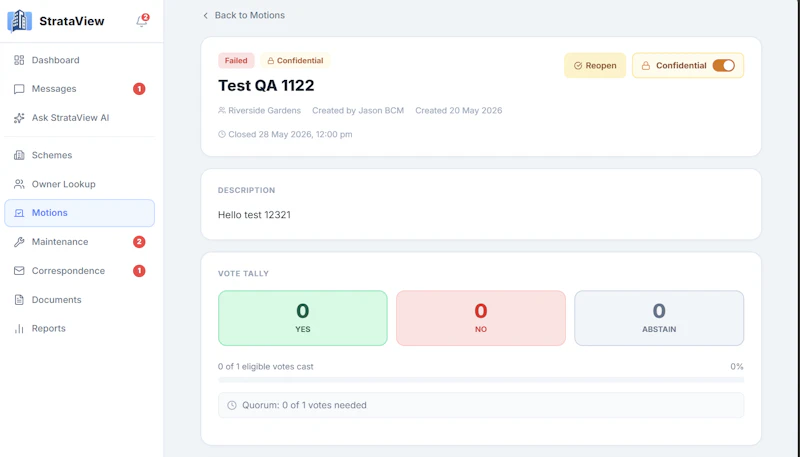The width and height of the screenshot is (800, 457).
Task: Click the Quorum clock icon
Action: [232, 405]
